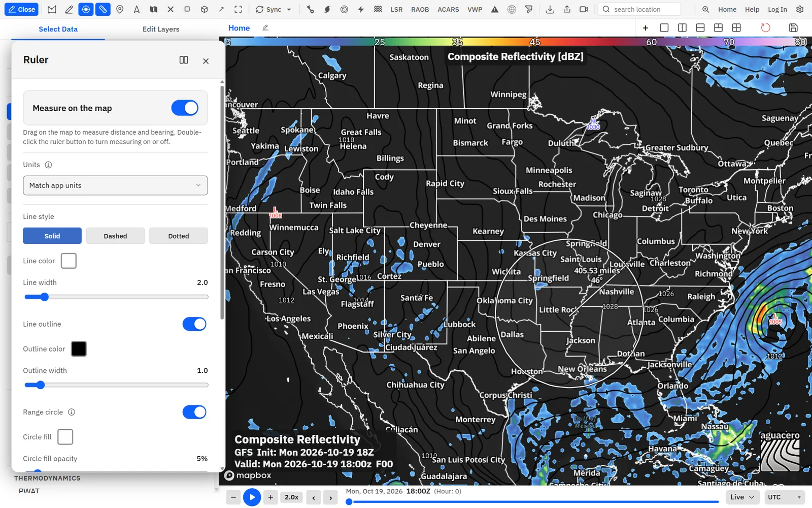Screen dimensions: 812x508
Task: Click the search location field
Action: [639, 9]
